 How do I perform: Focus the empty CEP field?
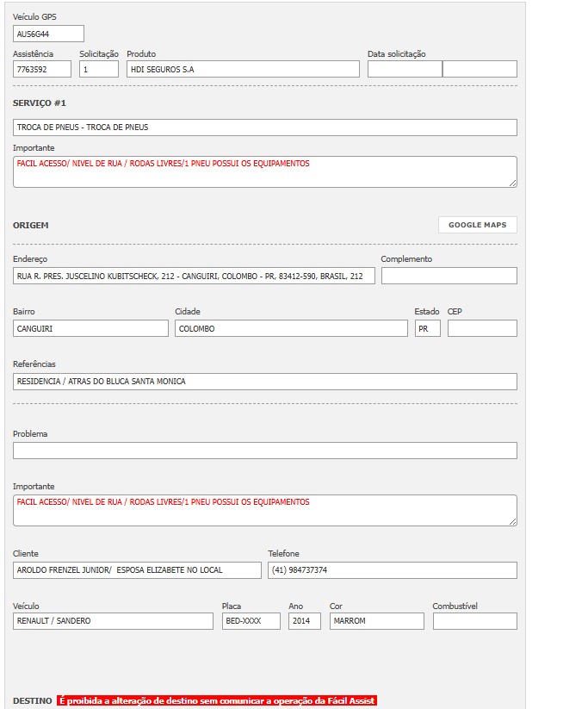(482, 328)
